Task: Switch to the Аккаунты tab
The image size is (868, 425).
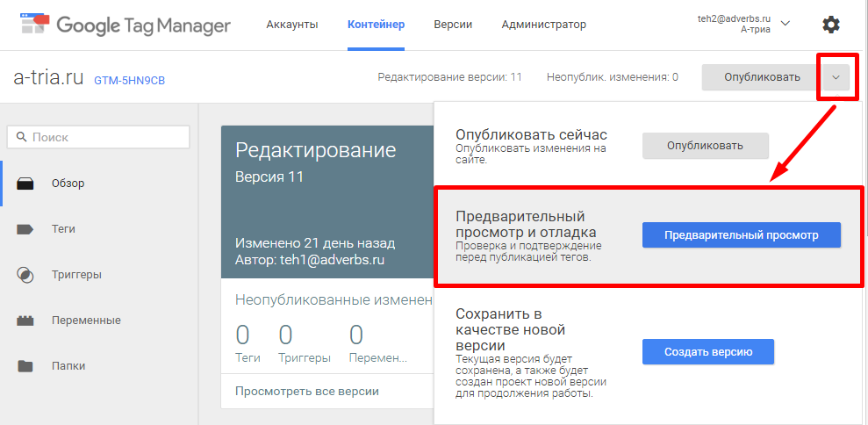Action: (292, 25)
